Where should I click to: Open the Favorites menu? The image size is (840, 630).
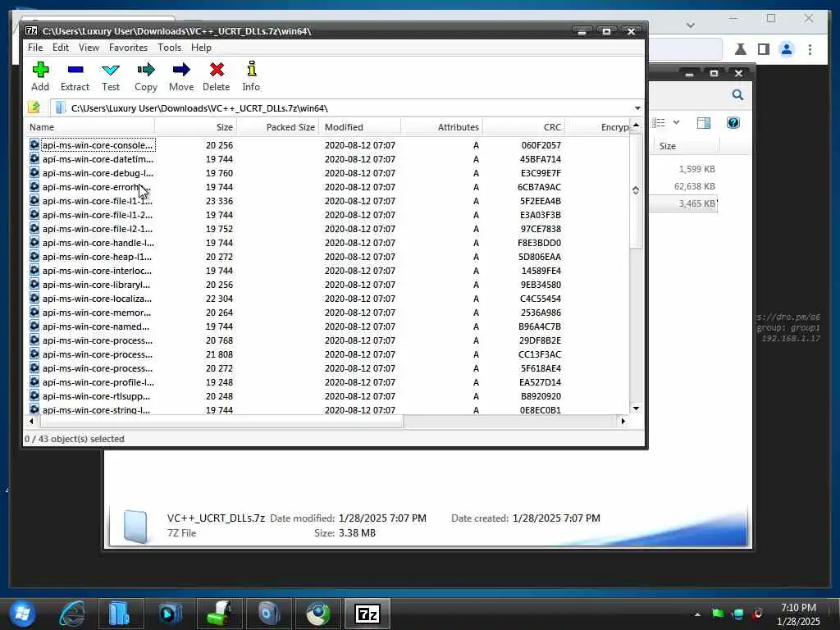(x=128, y=47)
